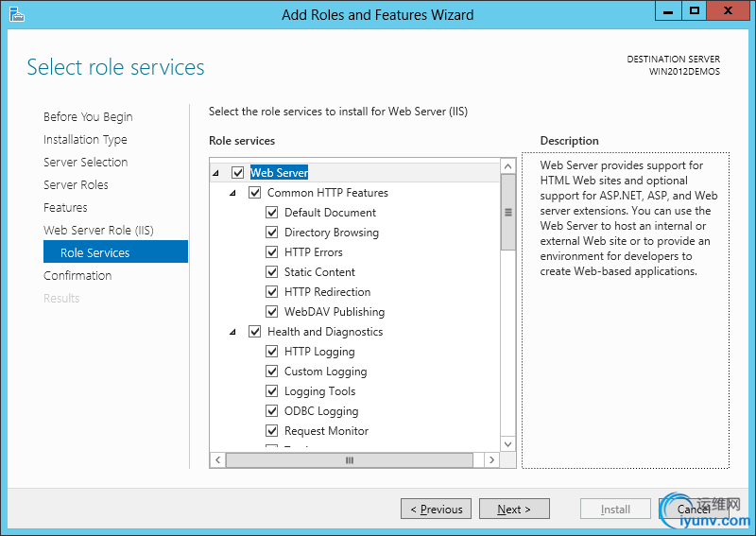
Task: Click the Next button
Action: (514, 509)
